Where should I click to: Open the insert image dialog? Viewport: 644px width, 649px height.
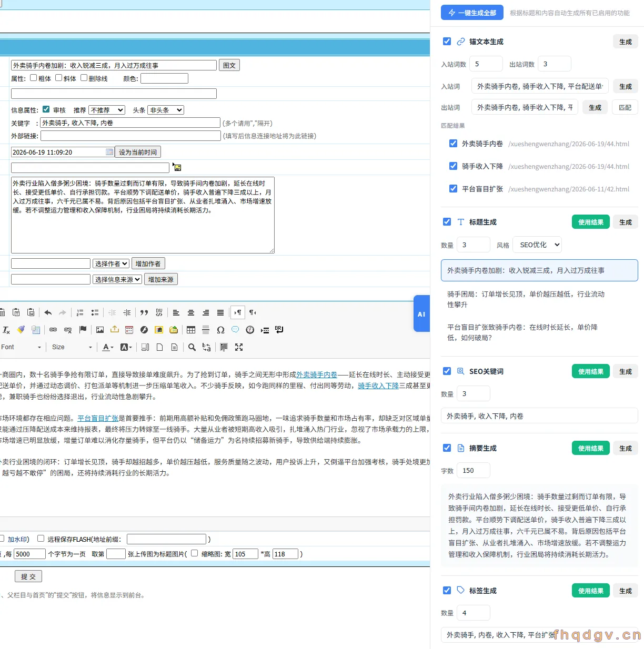[100, 330]
